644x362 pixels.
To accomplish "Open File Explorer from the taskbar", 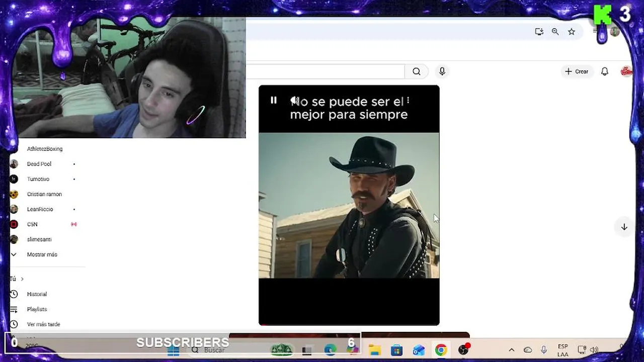I will pyautogui.click(x=375, y=350).
